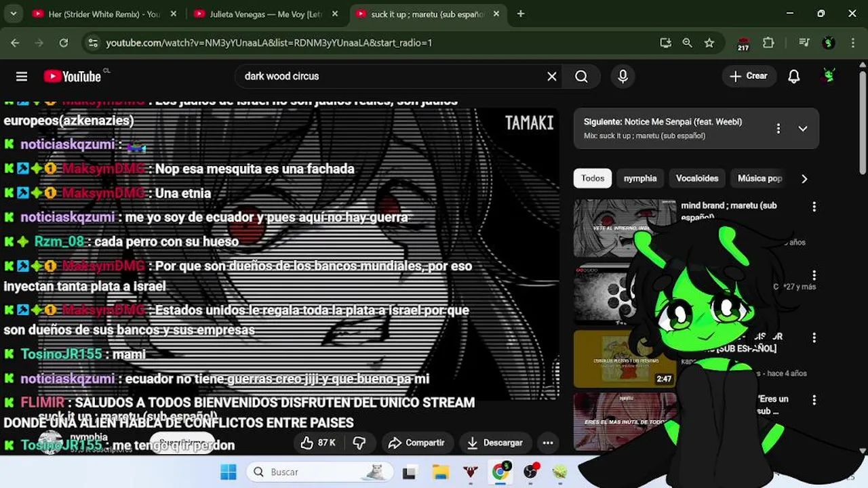The height and width of the screenshot is (488, 868).
Task: Show more filter chips with right arrow
Action: click(804, 179)
